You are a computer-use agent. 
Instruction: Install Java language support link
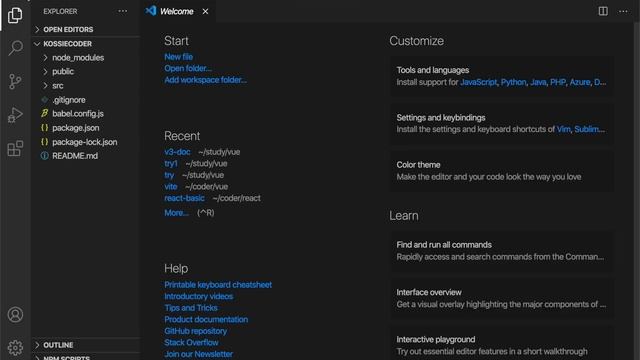click(538, 82)
